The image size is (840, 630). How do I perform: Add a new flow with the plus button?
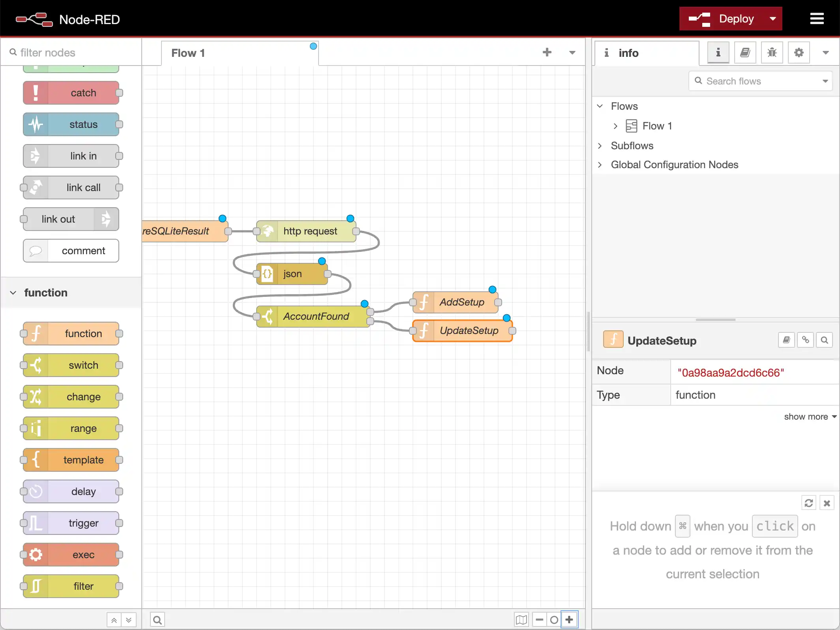pos(547,52)
